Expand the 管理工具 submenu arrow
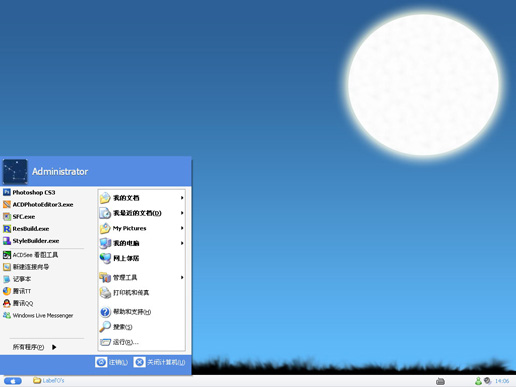Screen dimensions: 516x387 [x=182, y=277]
